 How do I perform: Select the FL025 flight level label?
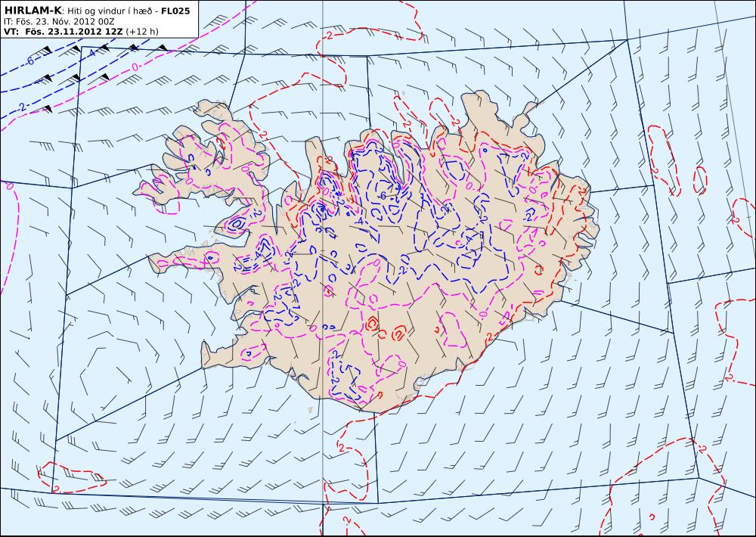[x=176, y=11]
